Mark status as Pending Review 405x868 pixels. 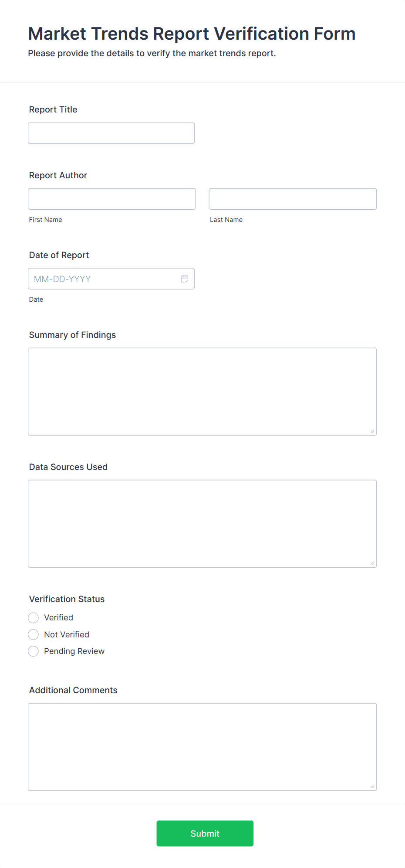[x=34, y=651]
